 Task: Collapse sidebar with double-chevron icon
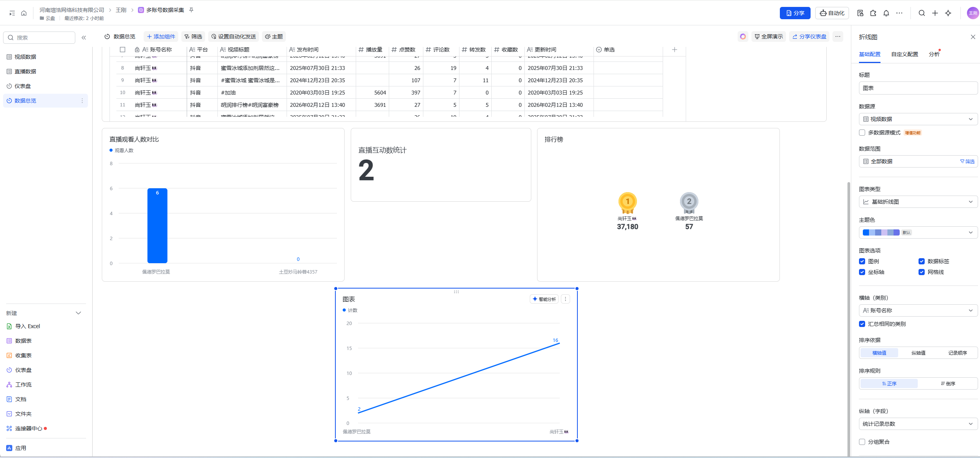tap(84, 38)
